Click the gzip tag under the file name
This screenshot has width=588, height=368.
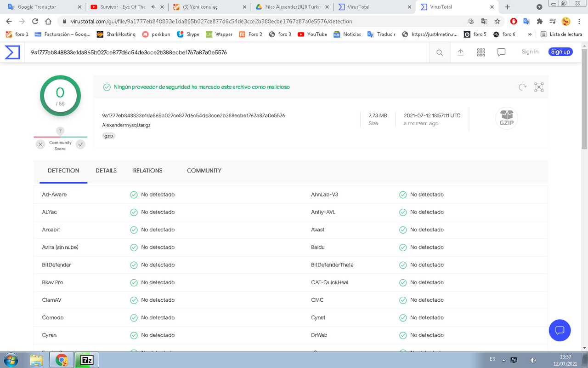[108, 136]
